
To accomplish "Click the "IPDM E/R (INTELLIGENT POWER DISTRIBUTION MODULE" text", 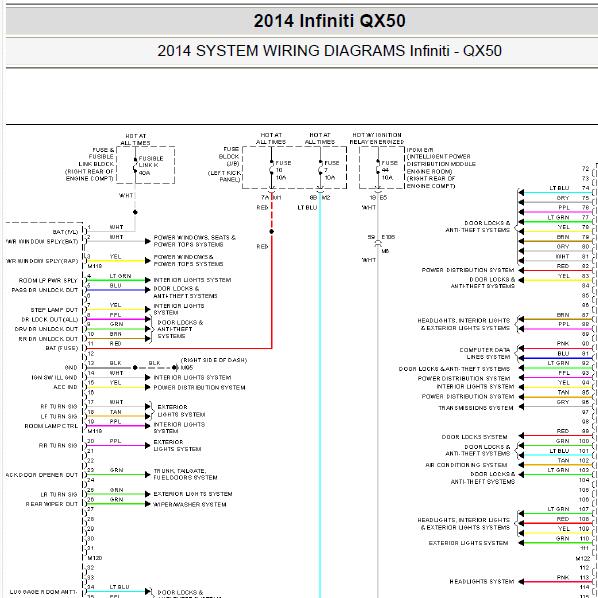I will click(x=441, y=157).
